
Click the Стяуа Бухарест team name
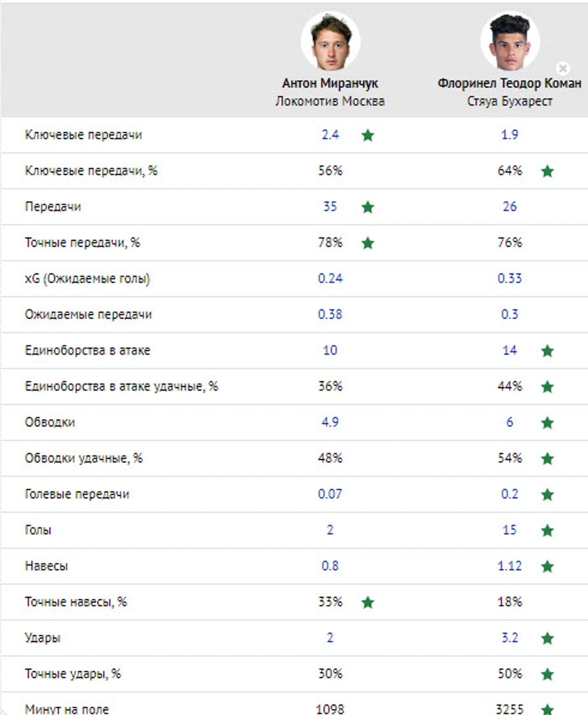click(x=509, y=101)
